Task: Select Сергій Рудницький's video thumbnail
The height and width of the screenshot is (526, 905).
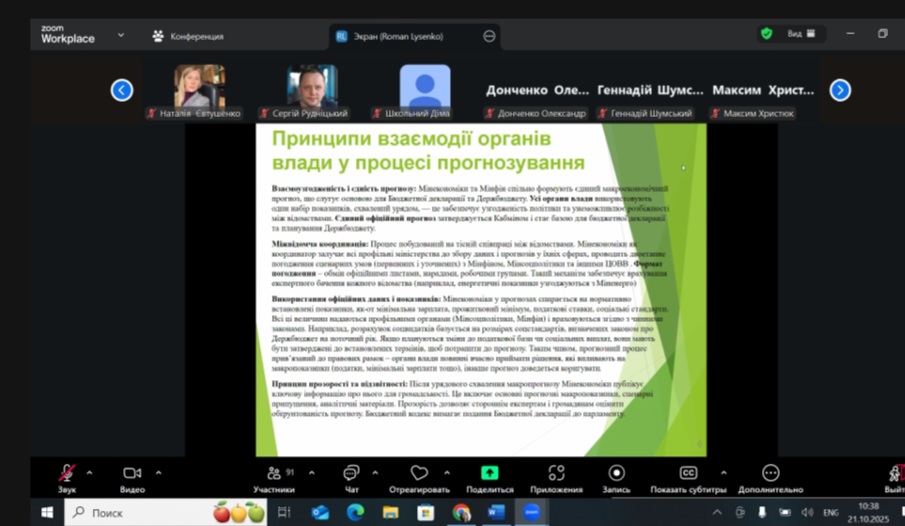Action: (312, 87)
